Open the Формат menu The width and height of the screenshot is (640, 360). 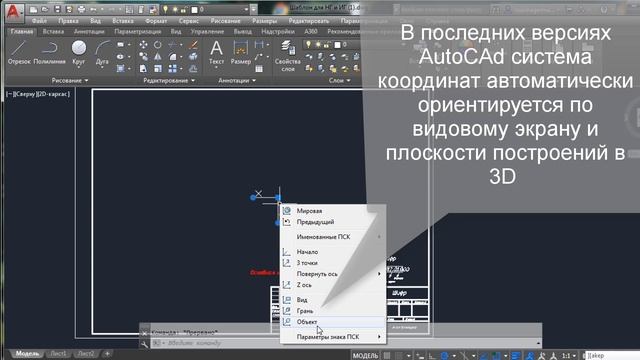(x=156, y=21)
